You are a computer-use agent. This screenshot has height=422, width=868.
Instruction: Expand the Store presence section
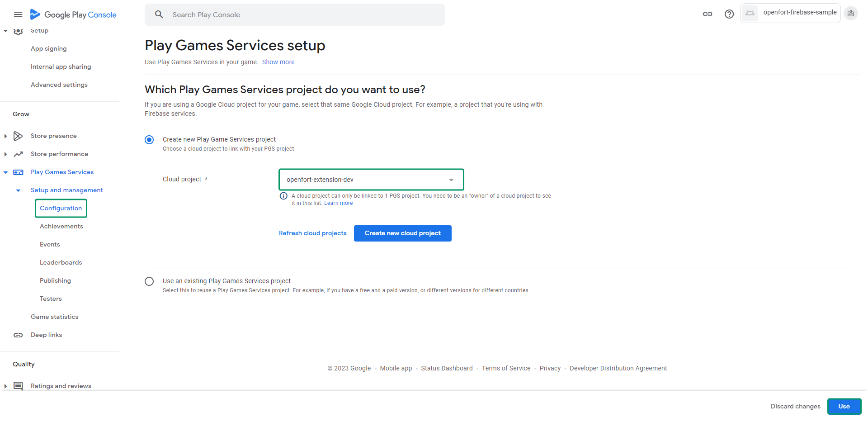click(x=5, y=136)
